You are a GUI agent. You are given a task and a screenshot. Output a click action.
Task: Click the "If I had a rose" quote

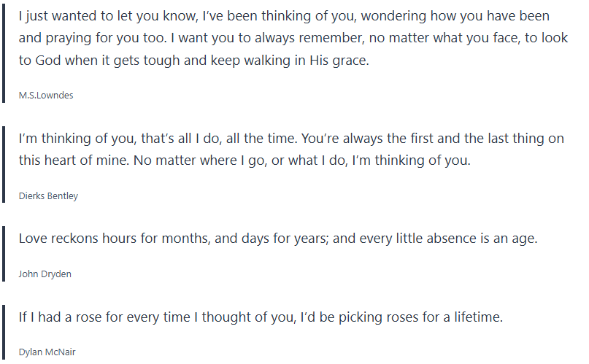coord(261,317)
